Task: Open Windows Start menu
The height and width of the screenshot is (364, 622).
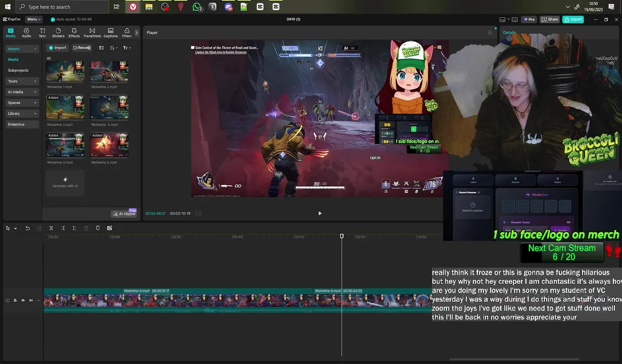Action: point(8,7)
